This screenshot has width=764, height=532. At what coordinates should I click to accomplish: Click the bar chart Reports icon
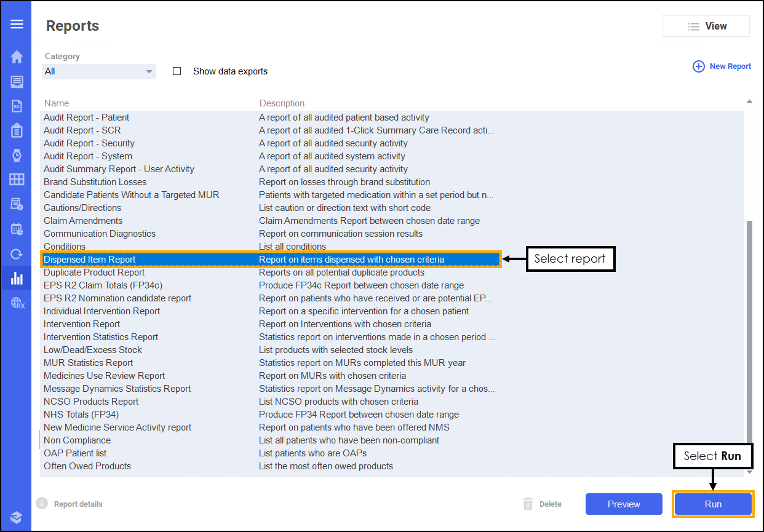(17, 278)
